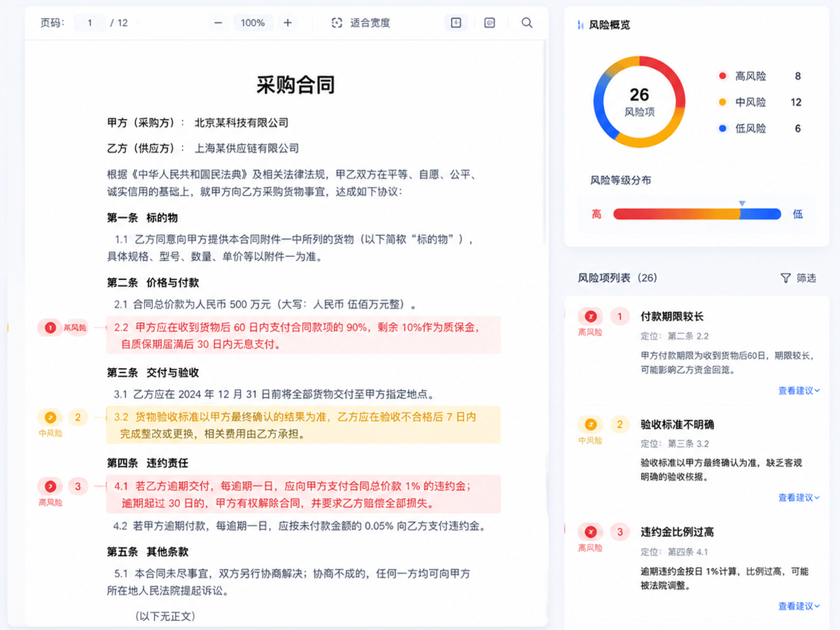The width and height of the screenshot is (840, 630).
Task: Click the zoom in plus button
Action: [288, 23]
